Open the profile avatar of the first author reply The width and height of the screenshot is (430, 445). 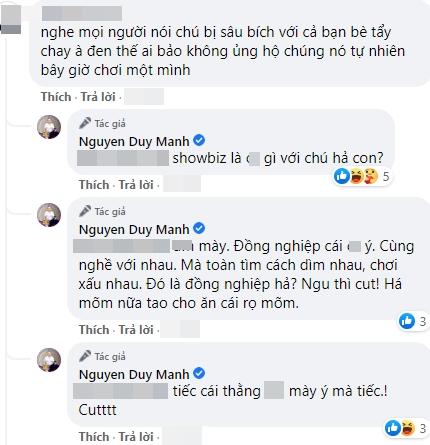pos(49,127)
